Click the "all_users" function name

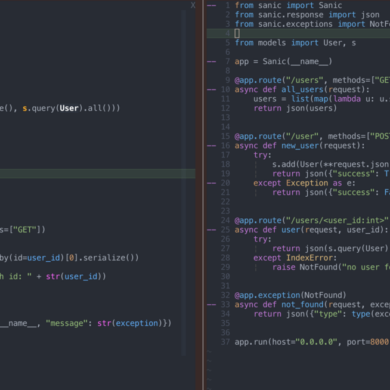point(302,89)
